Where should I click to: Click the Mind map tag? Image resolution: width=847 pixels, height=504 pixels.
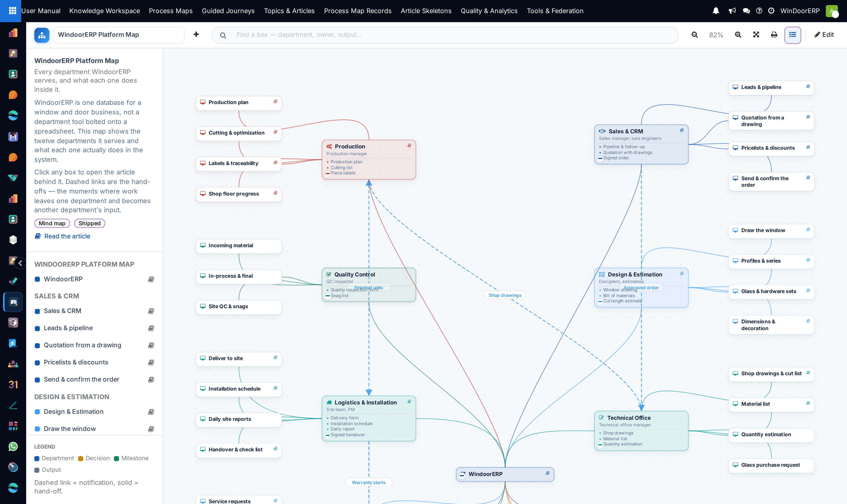52,223
